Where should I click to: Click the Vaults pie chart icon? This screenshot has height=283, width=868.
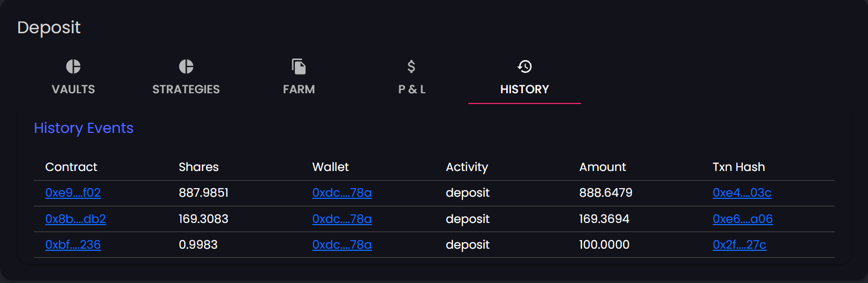[73, 66]
